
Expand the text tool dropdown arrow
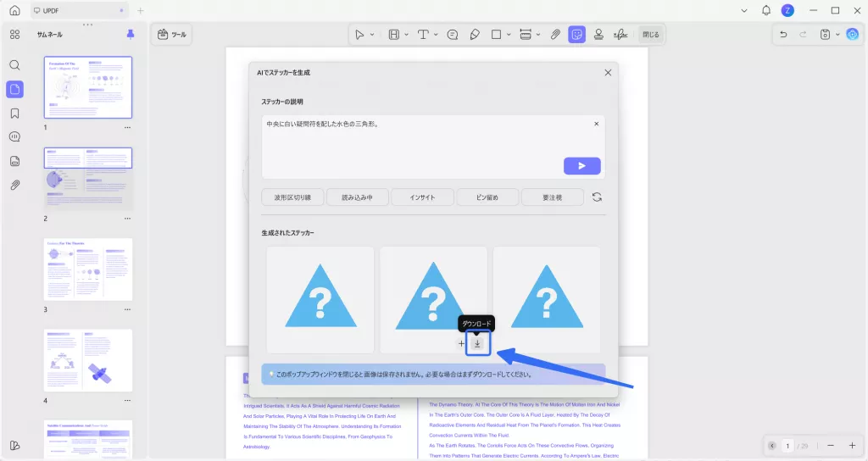[436, 34]
